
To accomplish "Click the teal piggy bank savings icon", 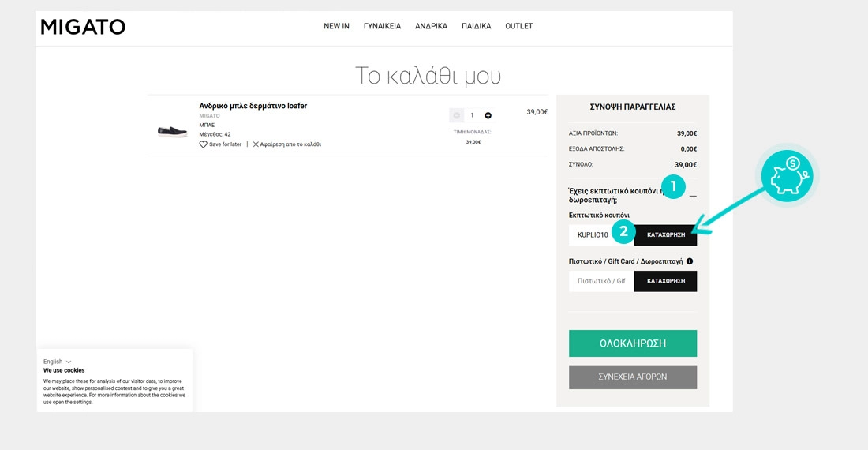I will tap(787, 176).
